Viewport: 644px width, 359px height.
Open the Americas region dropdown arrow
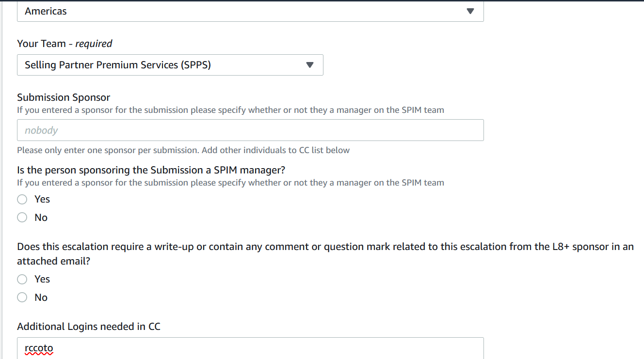(469, 11)
